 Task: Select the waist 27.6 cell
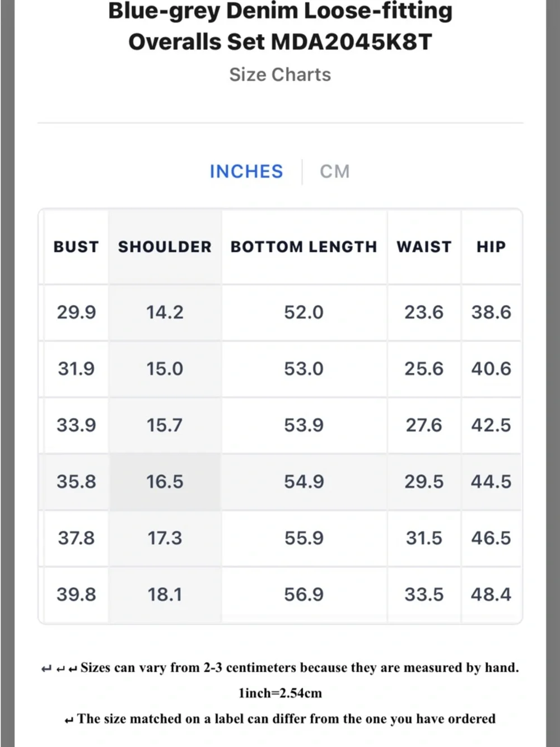pos(424,425)
